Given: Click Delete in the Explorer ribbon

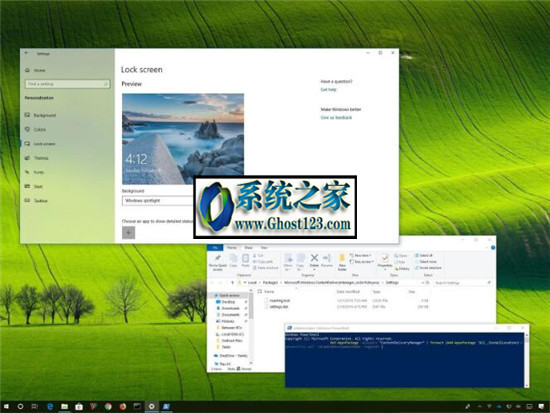Looking at the screenshot, I should 314,262.
